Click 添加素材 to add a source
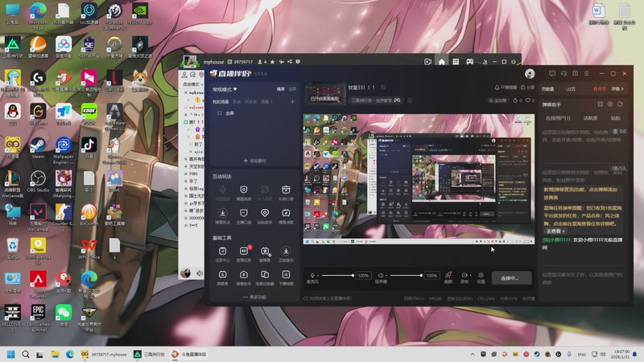 coord(254,160)
